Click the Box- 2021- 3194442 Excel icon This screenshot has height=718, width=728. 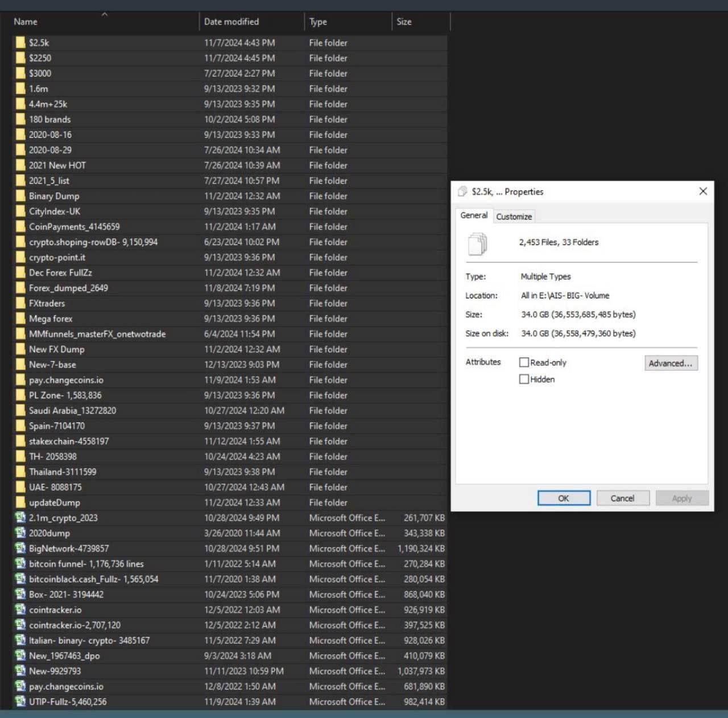tap(20, 595)
